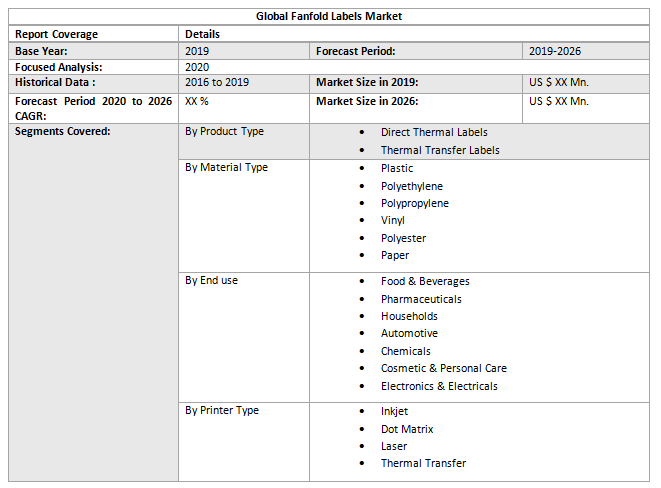Click the Base Year label
661x488 pixels.
coord(41,51)
